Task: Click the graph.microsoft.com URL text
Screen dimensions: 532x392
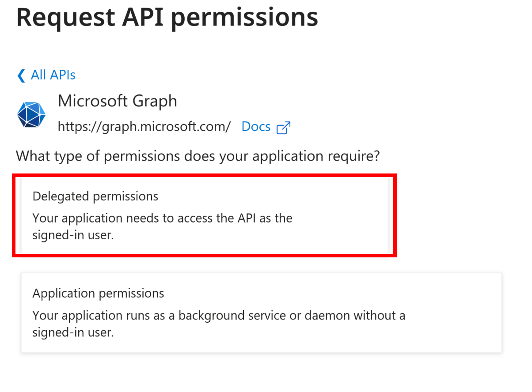Action: (144, 127)
